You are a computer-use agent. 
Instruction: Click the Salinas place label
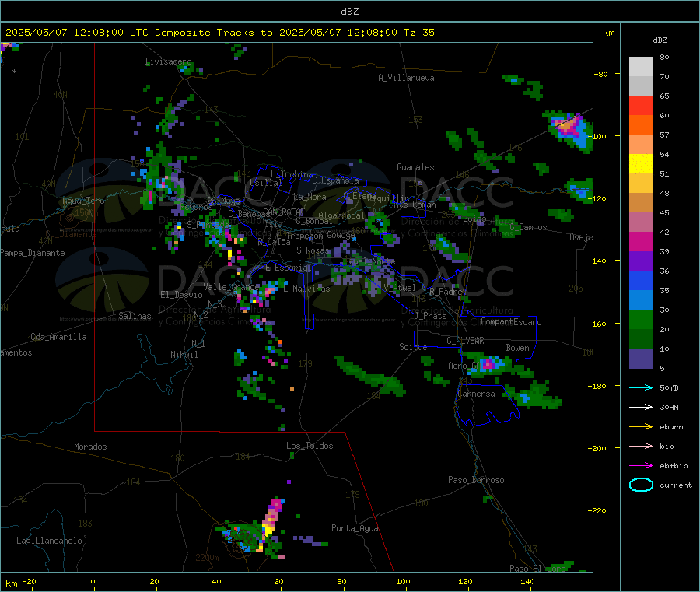pos(135,316)
